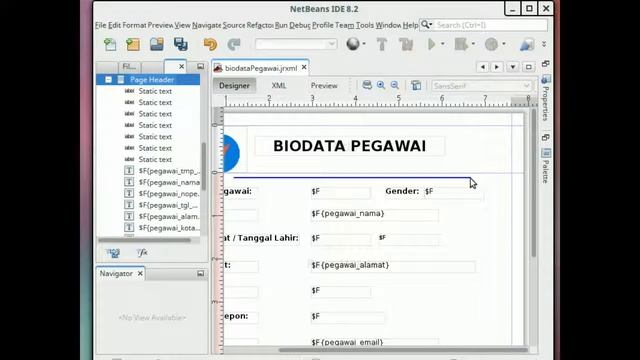Click the Save All toolbar icon
Image resolution: width=640 pixels, height=360 pixels.
tap(180, 44)
